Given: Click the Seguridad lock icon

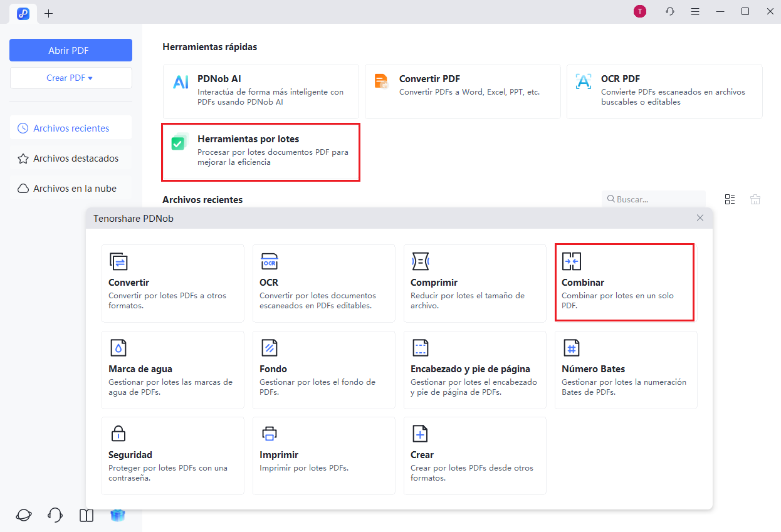Looking at the screenshot, I should [x=118, y=434].
